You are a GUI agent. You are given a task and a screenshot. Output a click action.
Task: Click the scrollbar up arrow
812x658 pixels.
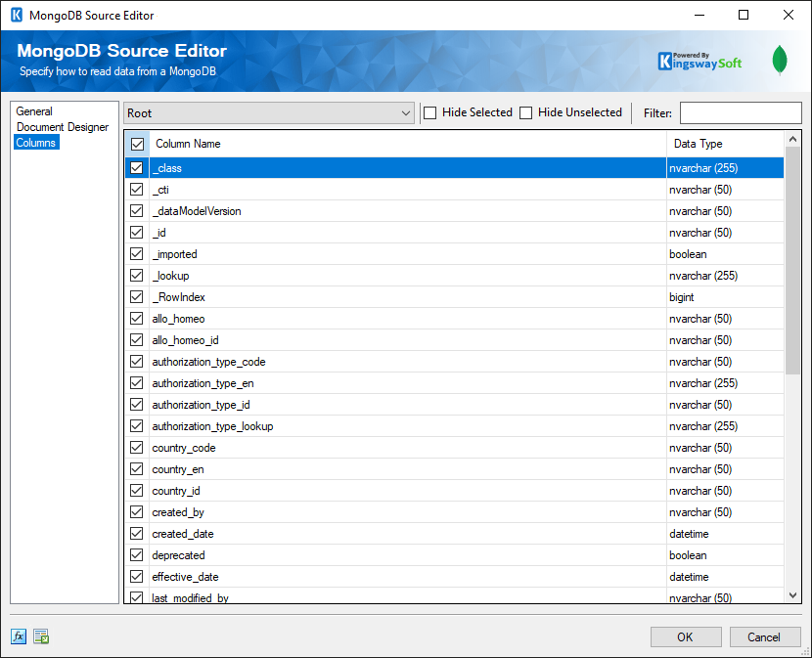(792, 139)
